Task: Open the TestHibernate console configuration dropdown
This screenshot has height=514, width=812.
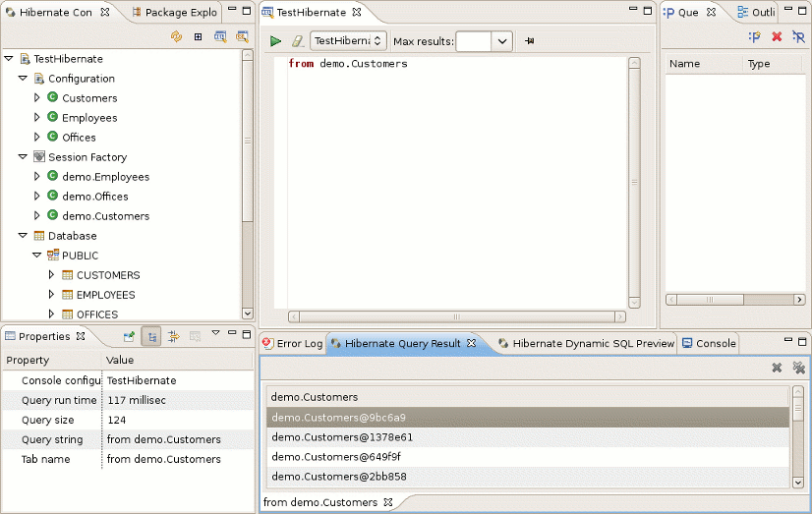Action: (348, 41)
